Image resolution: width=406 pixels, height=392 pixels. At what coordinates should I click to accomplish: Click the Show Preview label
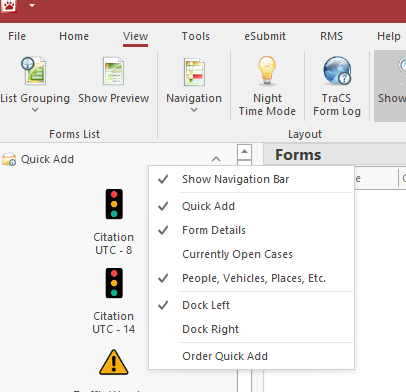tap(114, 98)
